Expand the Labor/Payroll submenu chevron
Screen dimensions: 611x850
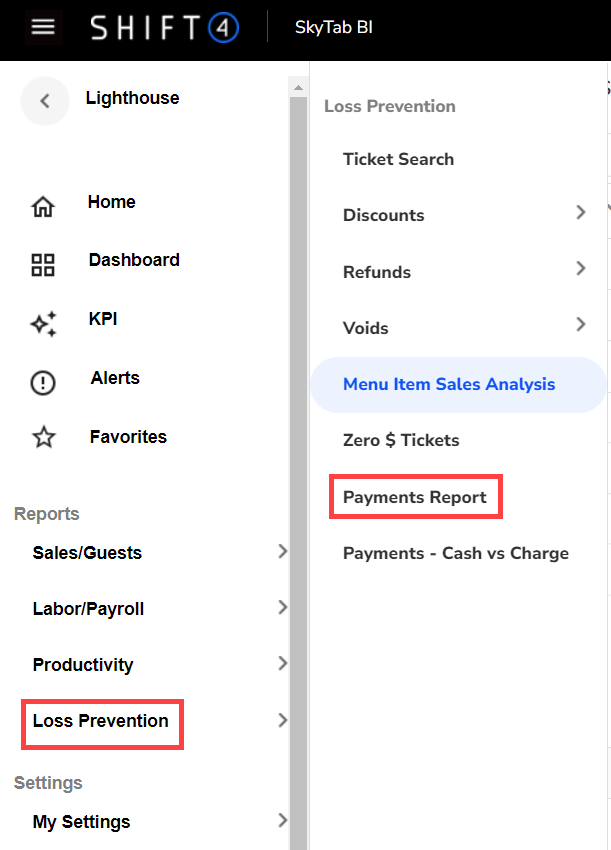(x=282, y=608)
